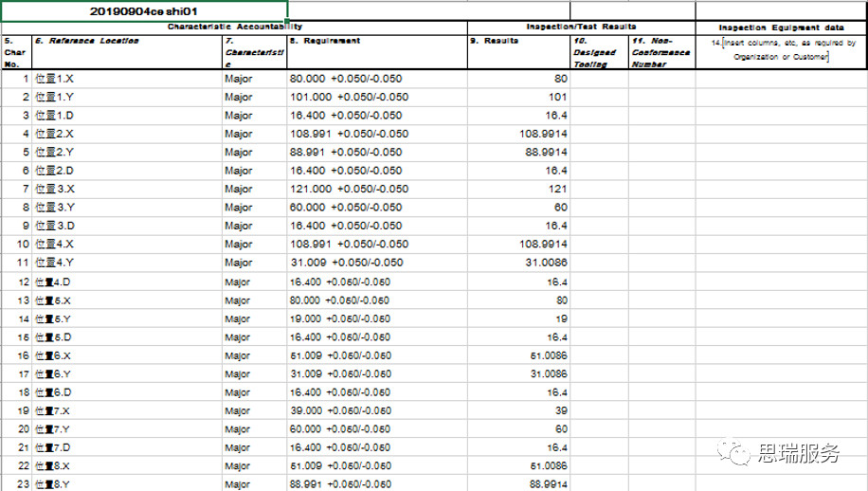Click the 5. Char No. column header
This screenshot has height=491, width=868.
[x=16, y=52]
